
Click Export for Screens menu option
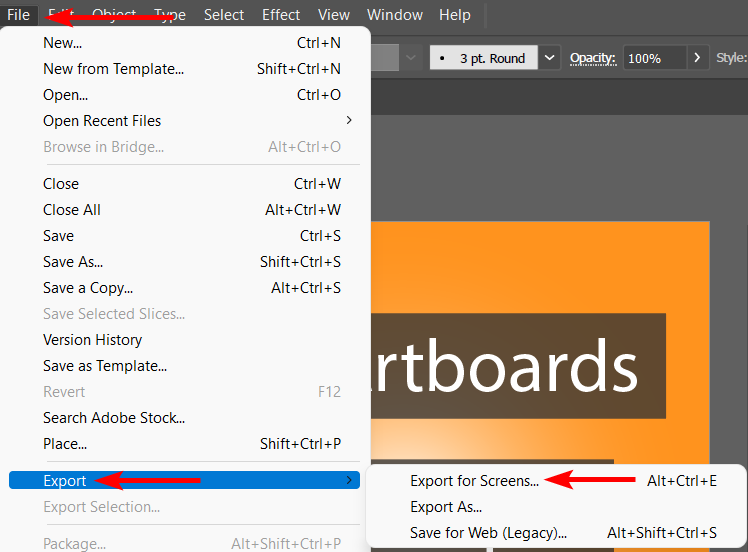474,481
